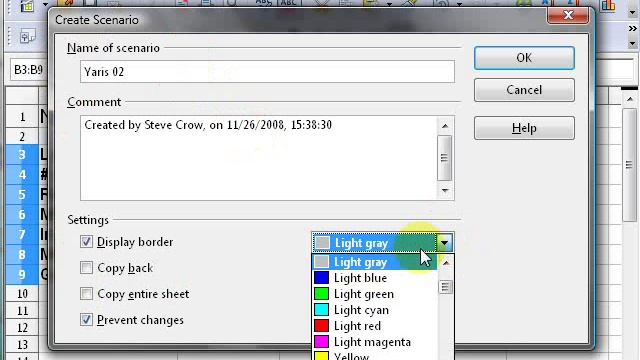640x360 pixels.
Task: Click OK to create the scenario
Action: 524,58
